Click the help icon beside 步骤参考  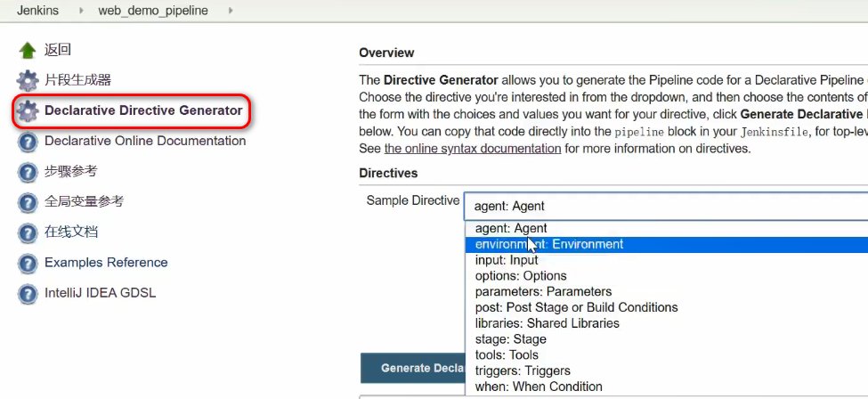27,172
